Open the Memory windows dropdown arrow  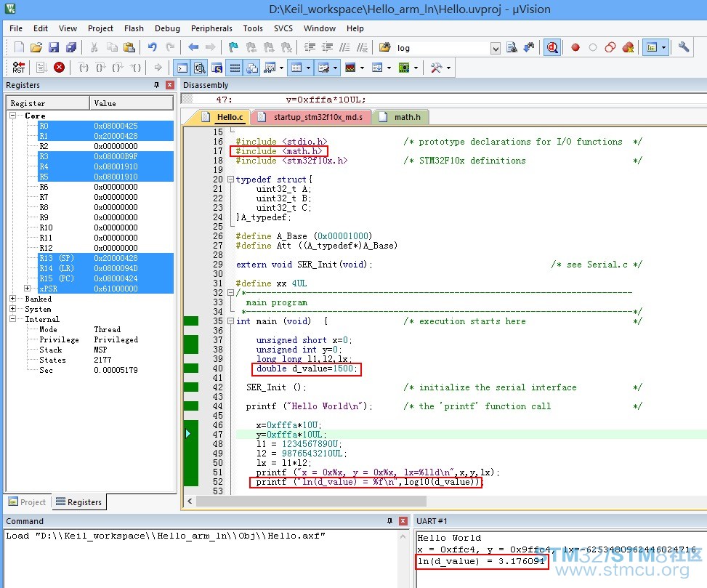tap(308, 68)
